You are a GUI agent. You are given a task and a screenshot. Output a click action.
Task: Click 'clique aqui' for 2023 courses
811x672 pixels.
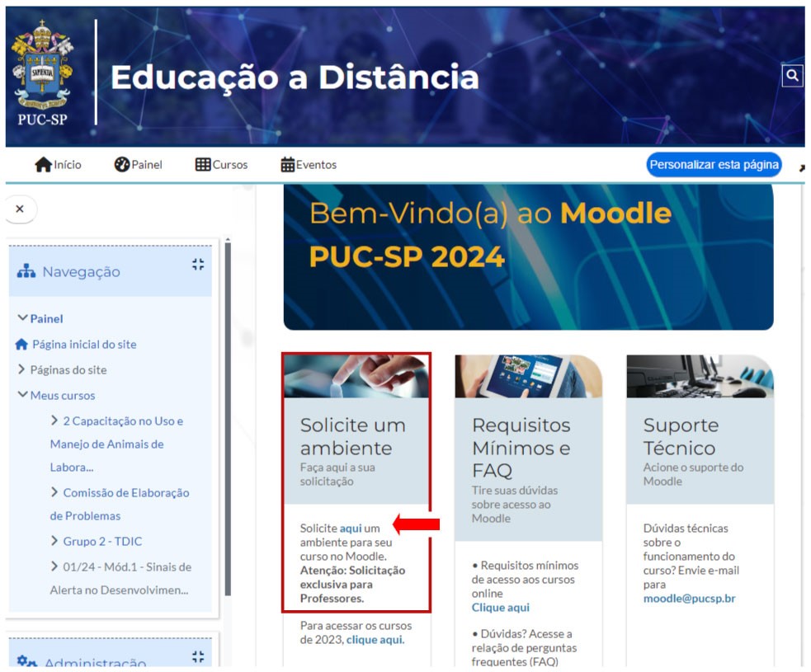375,640
